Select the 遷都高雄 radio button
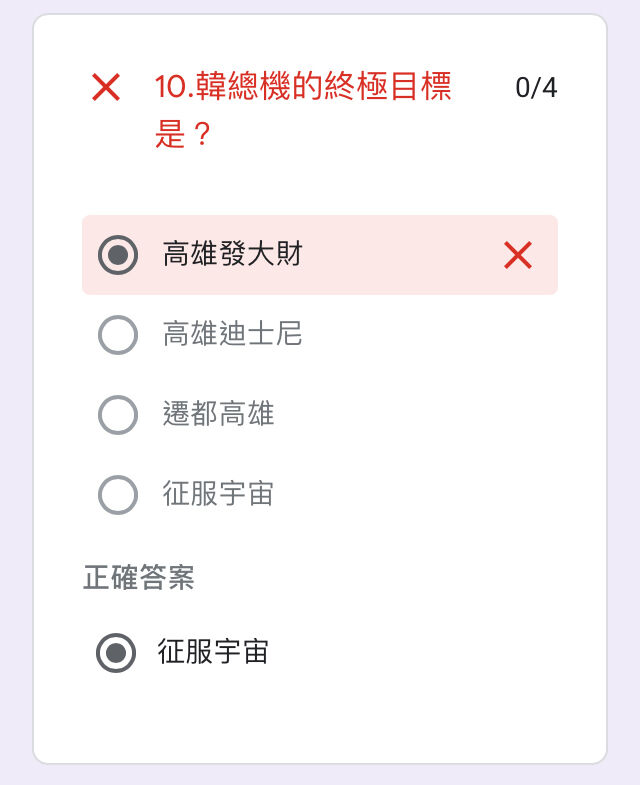Screen dimensions: 640x785 pos(118,415)
